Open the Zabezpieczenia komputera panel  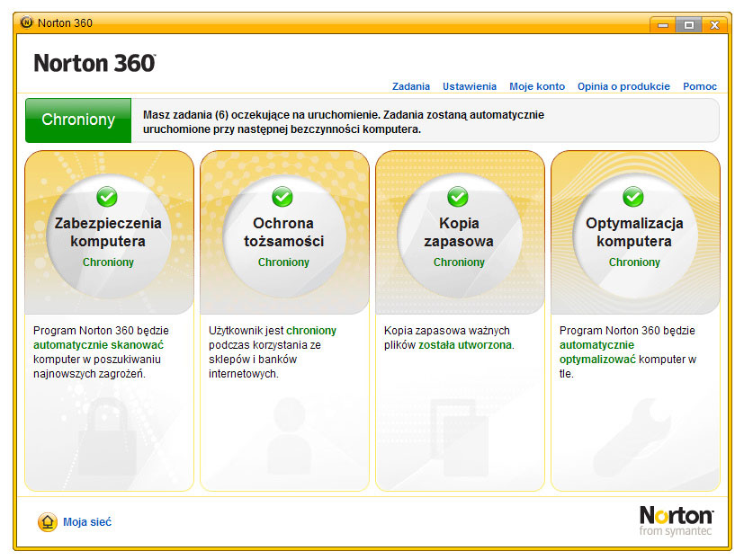[108, 232]
